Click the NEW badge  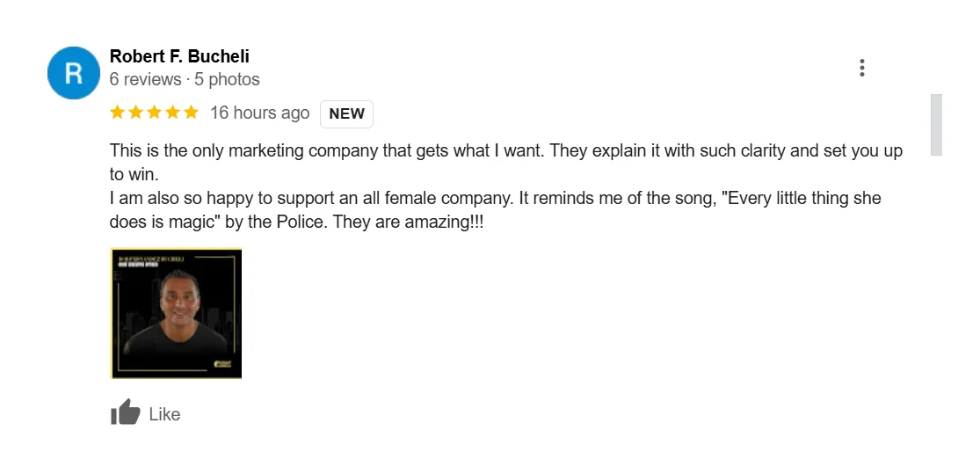346,113
